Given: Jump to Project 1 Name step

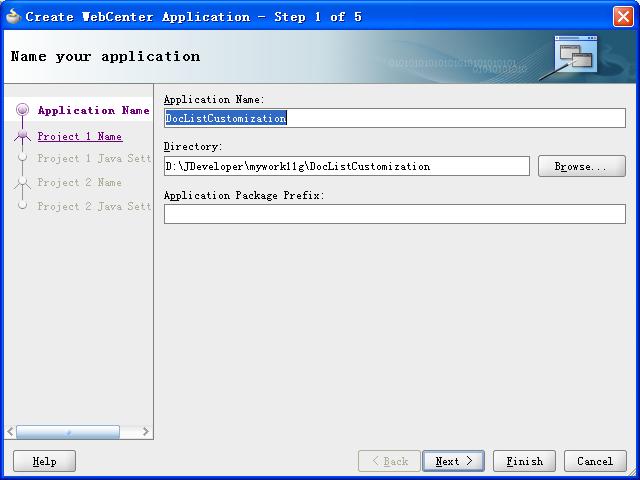Looking at the screenshot, I should [x=80, y=136].
